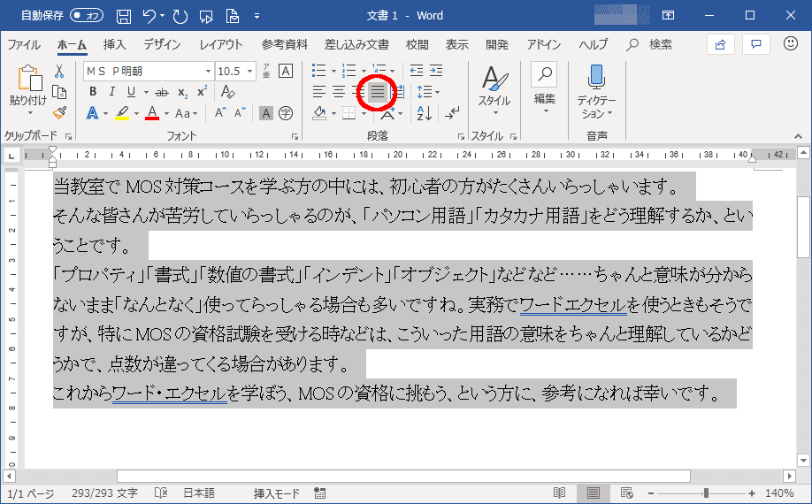The width and height of the screenshot is (812, 504).
Task: Toggle Strikethrough formatting
Action: pyautogui.click(x=162, y=92)
